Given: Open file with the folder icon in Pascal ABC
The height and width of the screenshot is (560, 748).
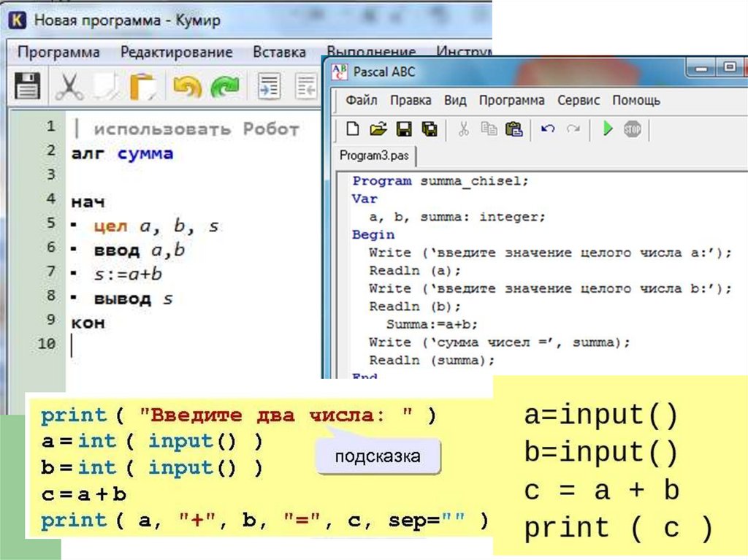Looking at the screenshot, I should [378, 129].
